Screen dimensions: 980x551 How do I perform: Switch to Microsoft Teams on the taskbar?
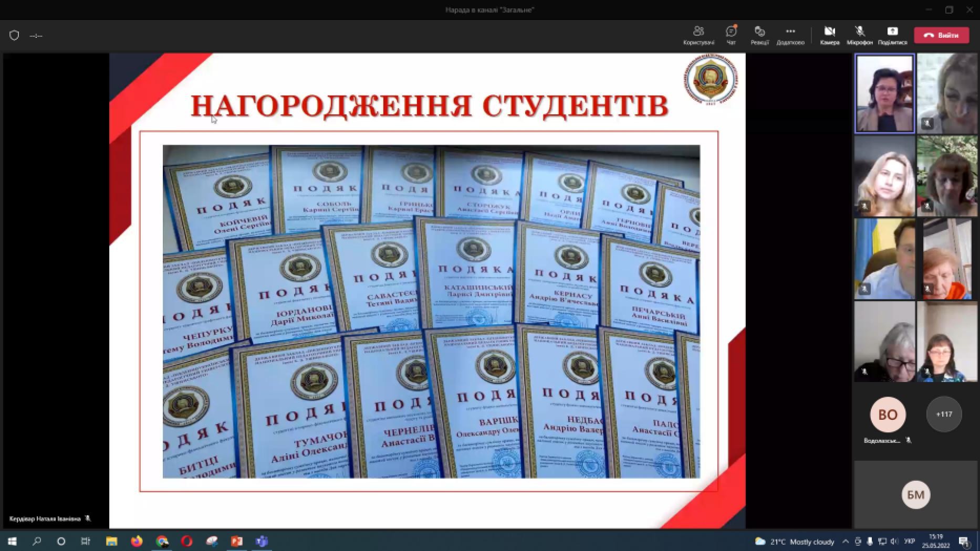[x=262, y=541]
